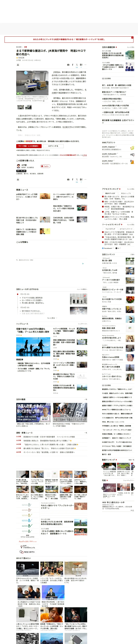Viewport: 138px width, 644px height.
Task: Open related story JR東海が初めてつくった長期ビジョン
Action: pos(27,197)
